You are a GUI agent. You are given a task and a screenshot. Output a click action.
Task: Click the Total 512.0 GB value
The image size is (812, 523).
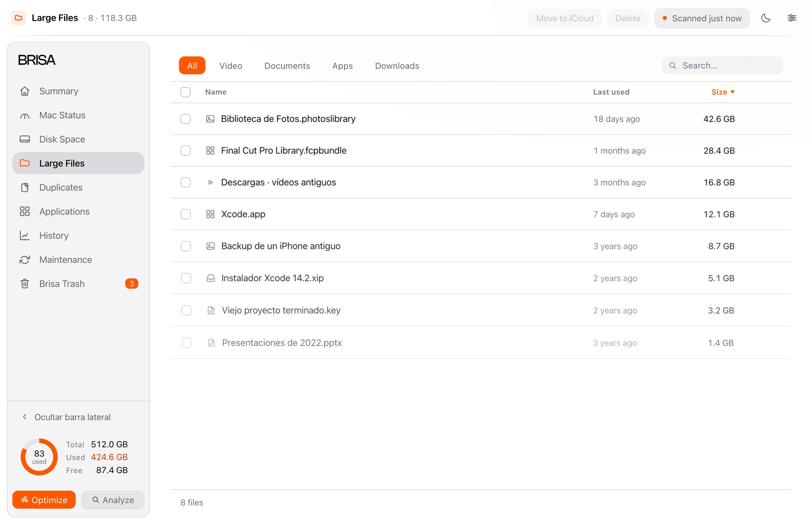(109, 444)
